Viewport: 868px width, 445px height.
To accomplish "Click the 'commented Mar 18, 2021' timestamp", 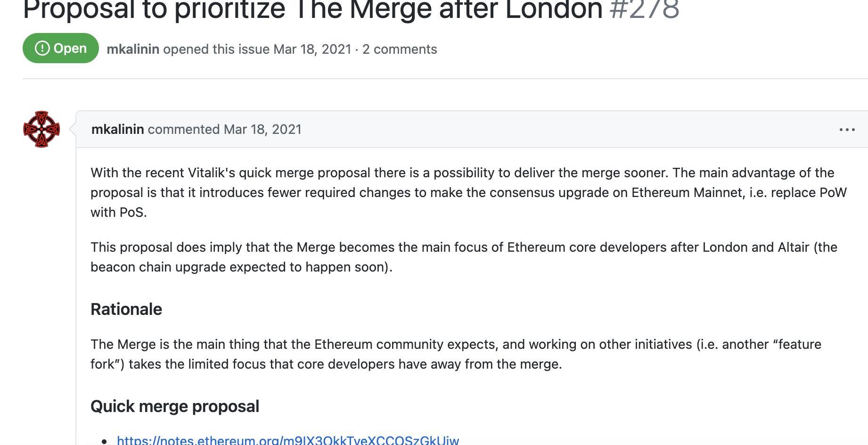I will click(225, 129).
